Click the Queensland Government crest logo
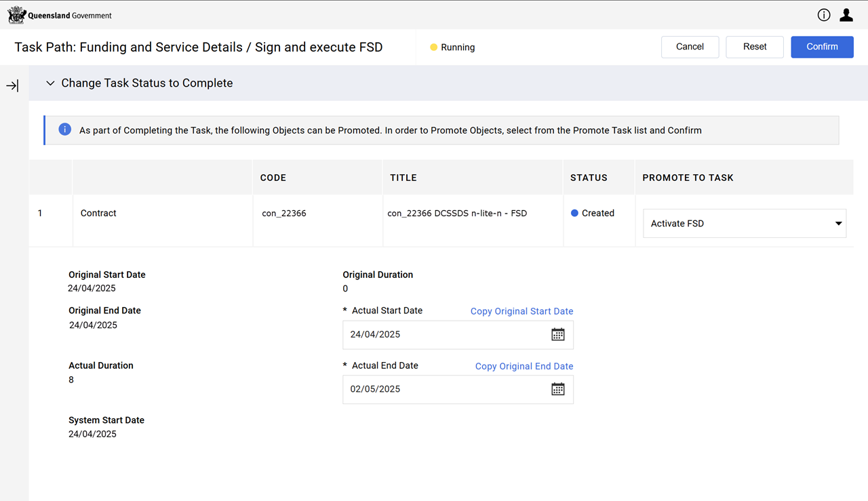 point(16,15)
